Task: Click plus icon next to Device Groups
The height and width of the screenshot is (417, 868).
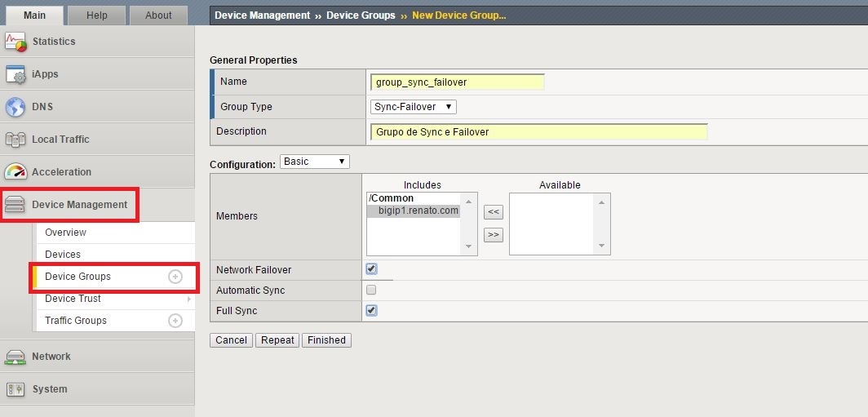Action: pos(175,277)
